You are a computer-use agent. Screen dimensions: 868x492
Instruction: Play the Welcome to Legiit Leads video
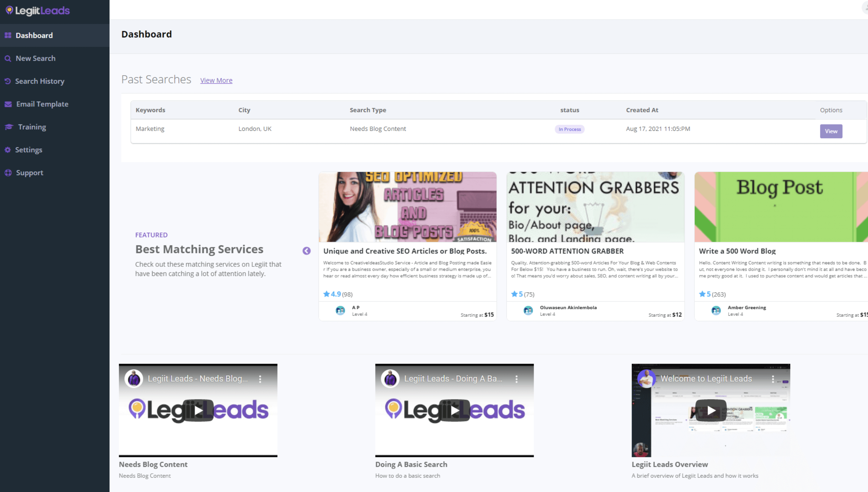tap(711, 410)
